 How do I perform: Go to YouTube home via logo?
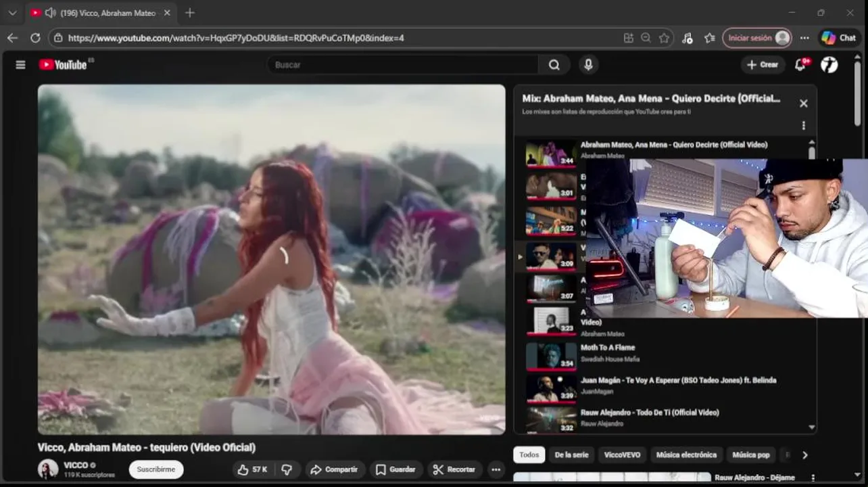(63, 65)
